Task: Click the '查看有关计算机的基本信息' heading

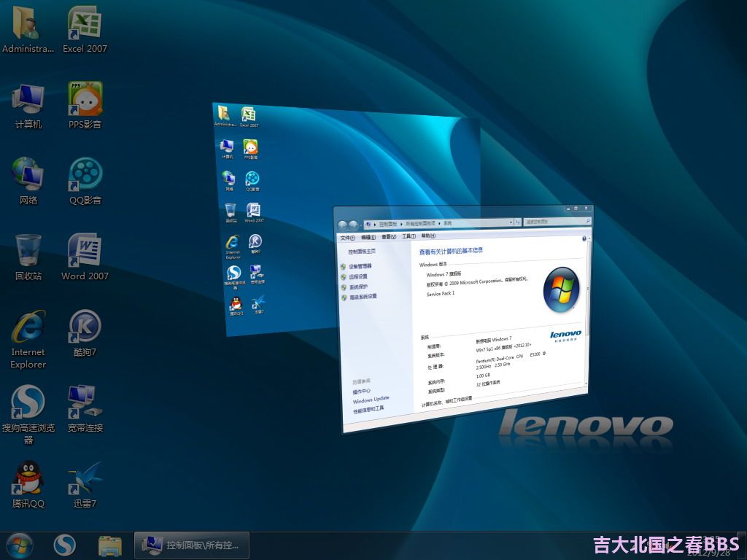Action: pos(451,251)
